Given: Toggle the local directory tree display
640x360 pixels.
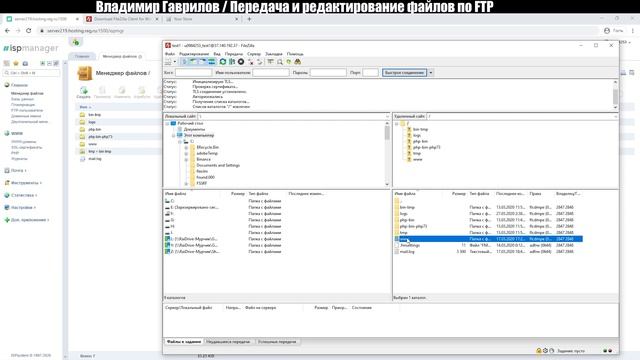Looking at the screenshot, I should [193, 62].
